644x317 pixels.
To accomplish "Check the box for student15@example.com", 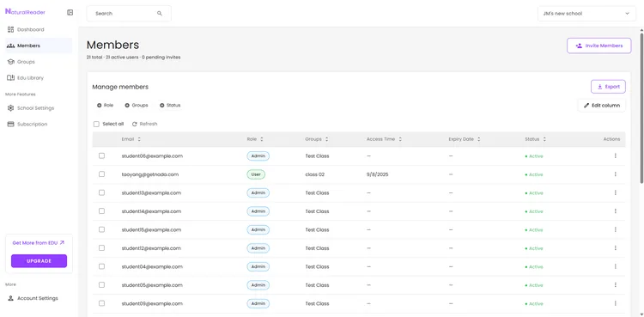I will (101, 230).
